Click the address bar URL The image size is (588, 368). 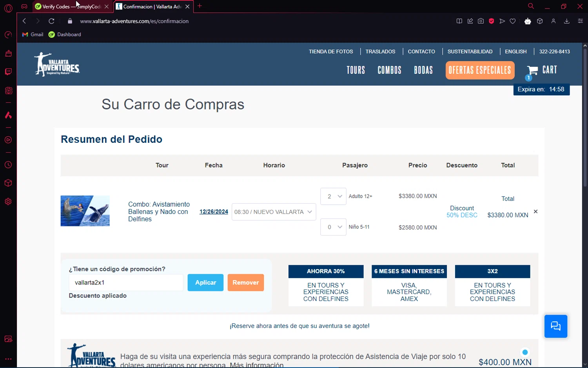click(134, 21)
